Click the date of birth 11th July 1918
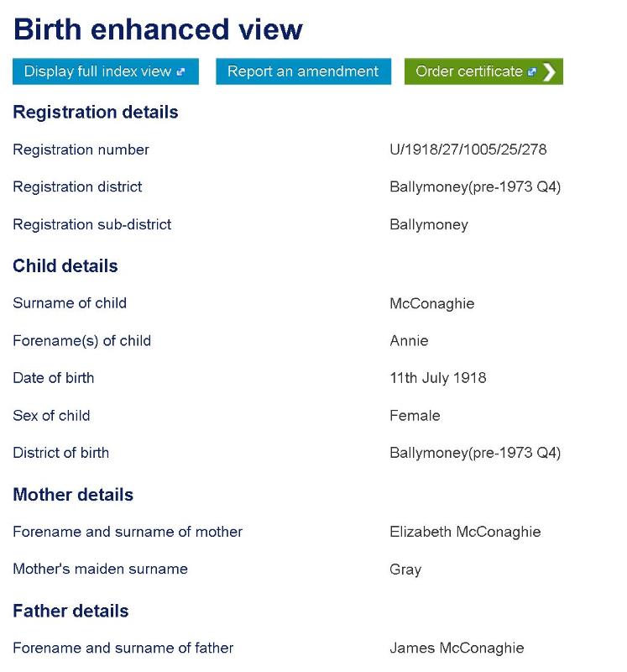This screenshot has height=672, width=627. (437, 378)
